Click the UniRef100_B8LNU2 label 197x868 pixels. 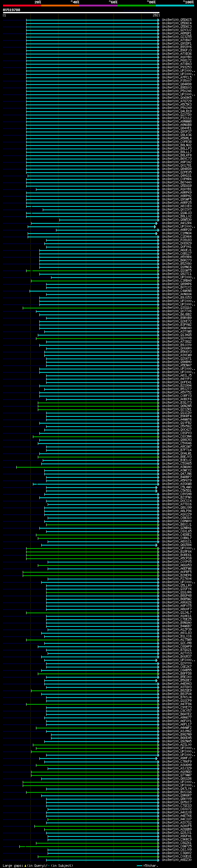pos(177,145)
